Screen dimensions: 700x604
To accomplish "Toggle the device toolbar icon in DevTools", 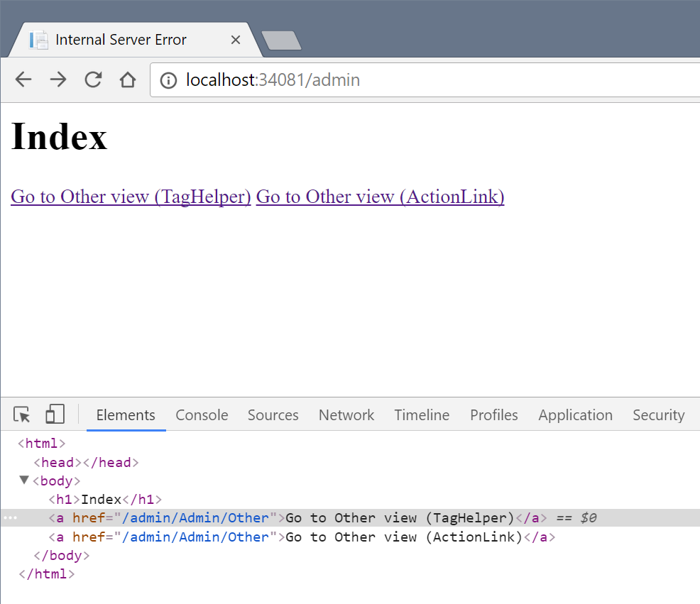I will [x=55, y=414].
